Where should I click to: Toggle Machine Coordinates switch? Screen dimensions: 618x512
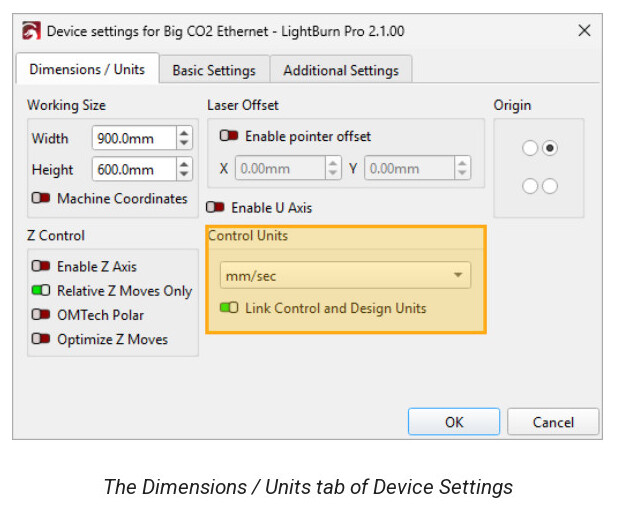coord(41,199)
